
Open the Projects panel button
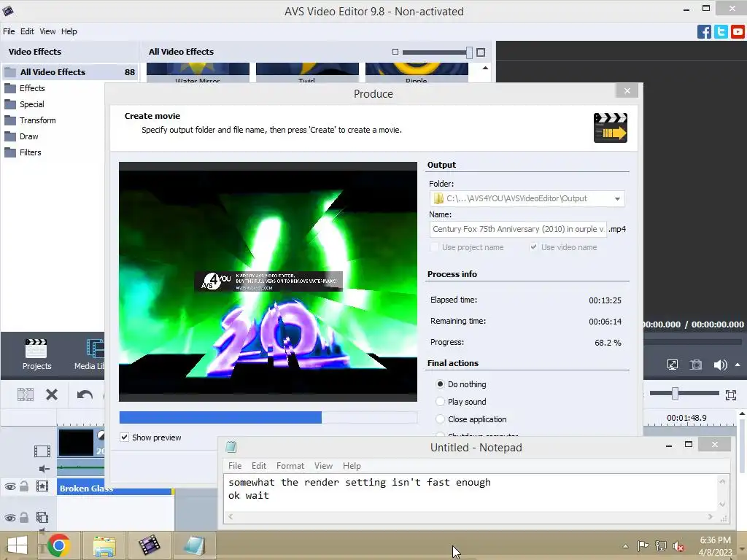pyautogui.click(x=36, y=355)
